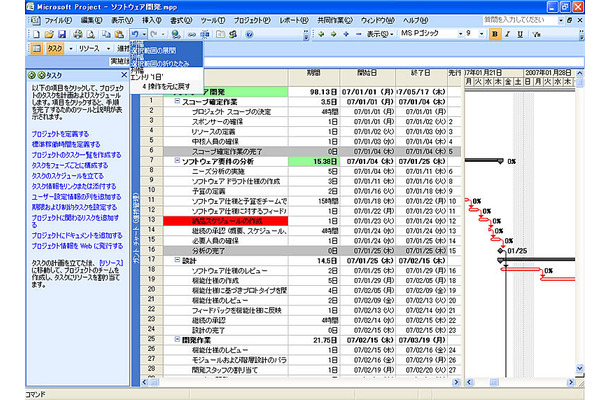610x400 pixels.
Task: Click the 01/25 milestone diamond in Gantt chart
Action: coord(501,251)
